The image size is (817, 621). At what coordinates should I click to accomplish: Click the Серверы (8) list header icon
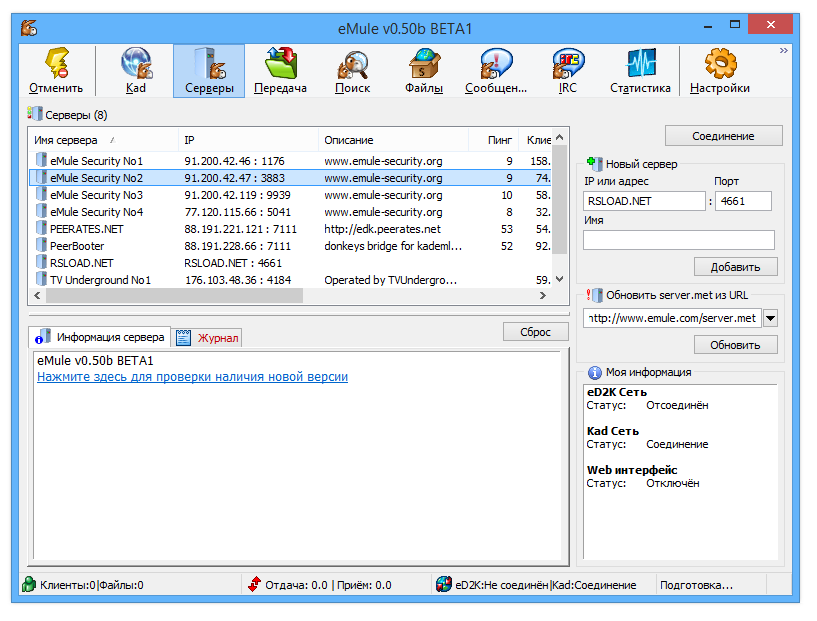pos(34,114)
